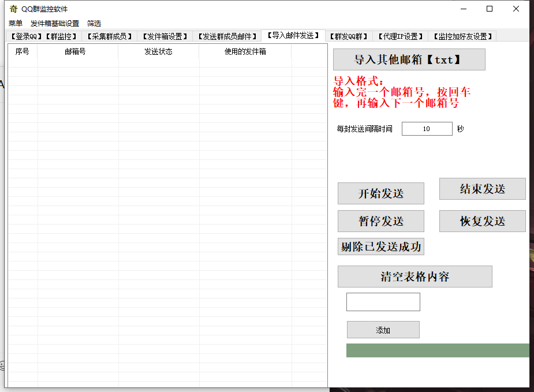Click the 恢复发送 button

[x=482, y=221]
